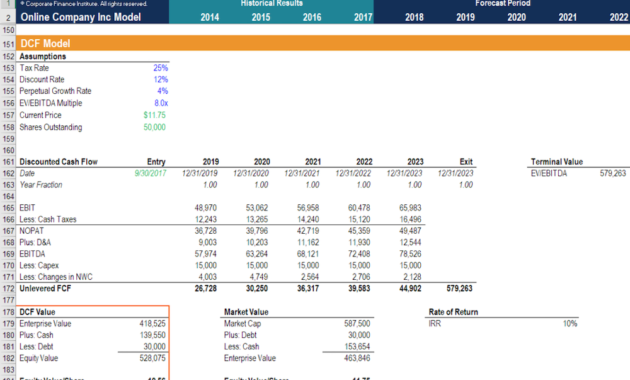Select the Tax Rate value 25%
This screenshot has height=380, width=630.
point(160,68)
